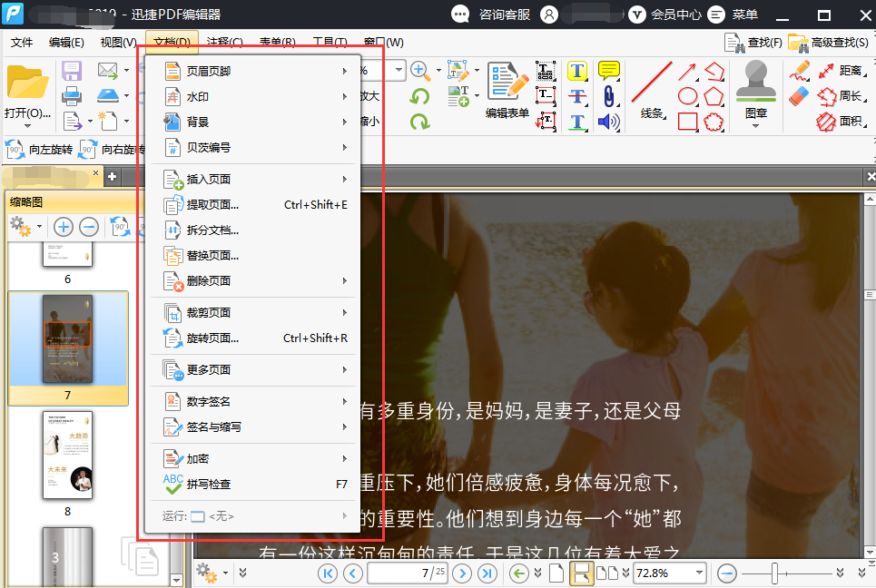The height and width of the screenshot is (588, 876).
Task: Click the zoom in magnifier icon
Action: (x=419, y=71)
